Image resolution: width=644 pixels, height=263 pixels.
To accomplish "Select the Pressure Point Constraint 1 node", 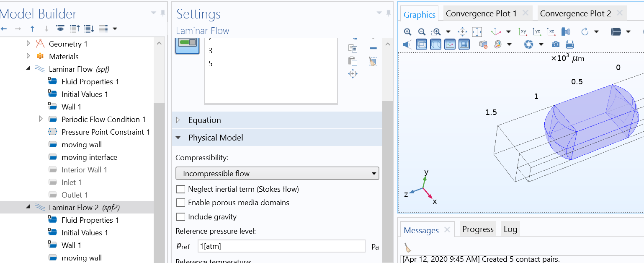I will 106,132.
